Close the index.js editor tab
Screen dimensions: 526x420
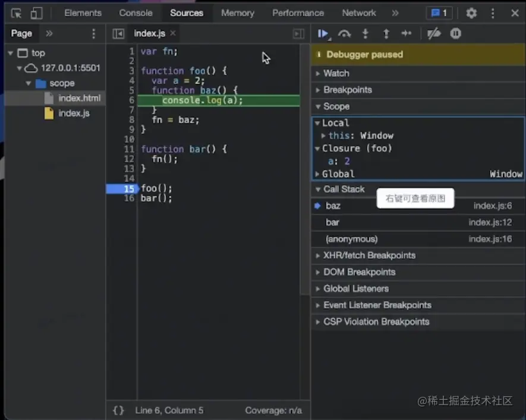[x=173, y=33]
